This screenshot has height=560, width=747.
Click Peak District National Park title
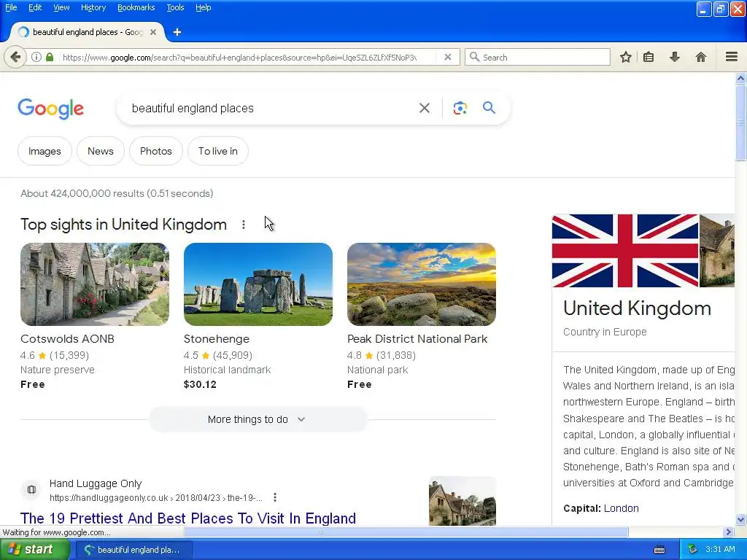[417, 338]
